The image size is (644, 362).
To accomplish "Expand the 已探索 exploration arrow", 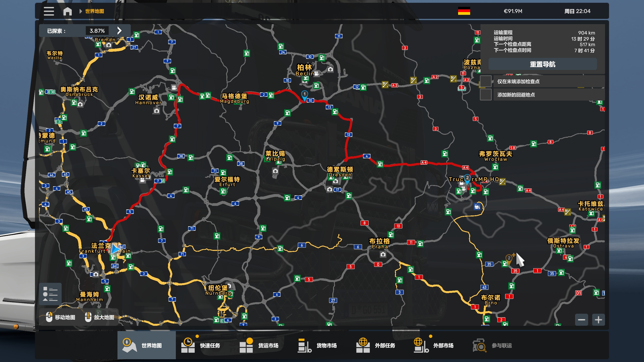I will point(119,31).
